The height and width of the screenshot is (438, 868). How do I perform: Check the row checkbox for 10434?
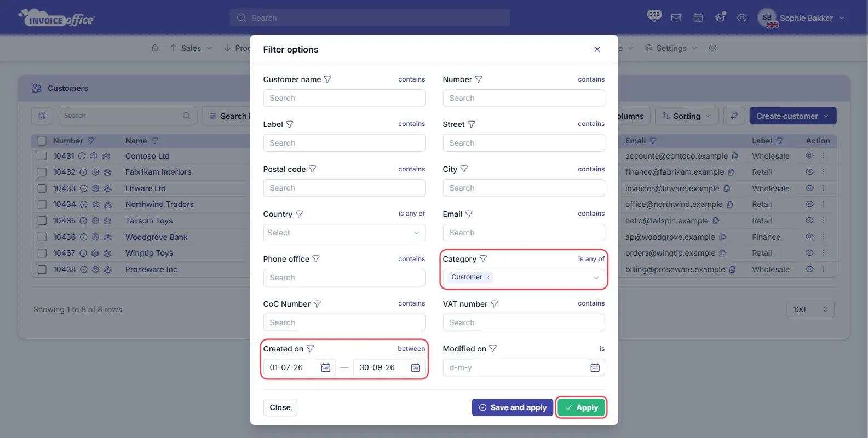click(42, 205)
